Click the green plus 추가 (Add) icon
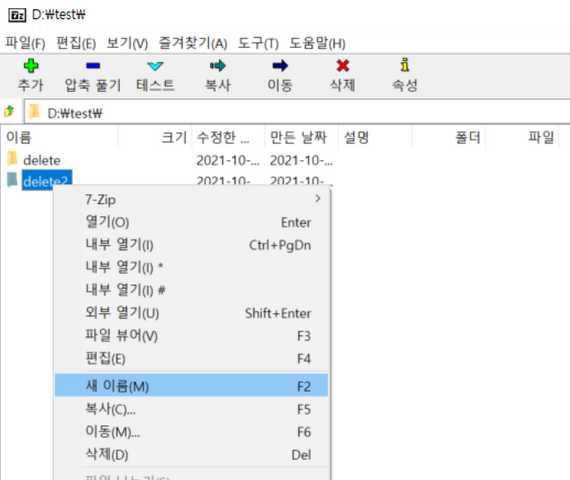This screenshot has height=480, width=570. 31,66
